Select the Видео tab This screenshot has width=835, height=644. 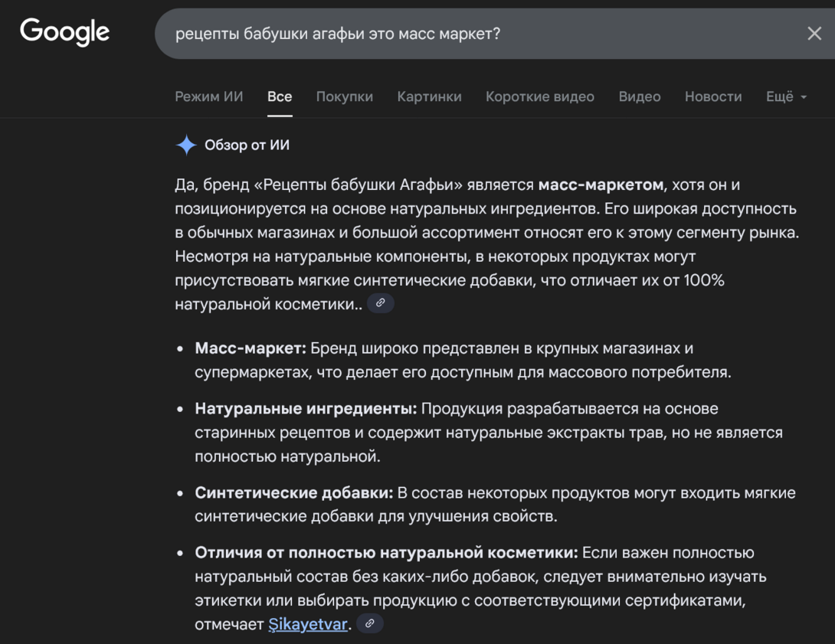(640, 96)
